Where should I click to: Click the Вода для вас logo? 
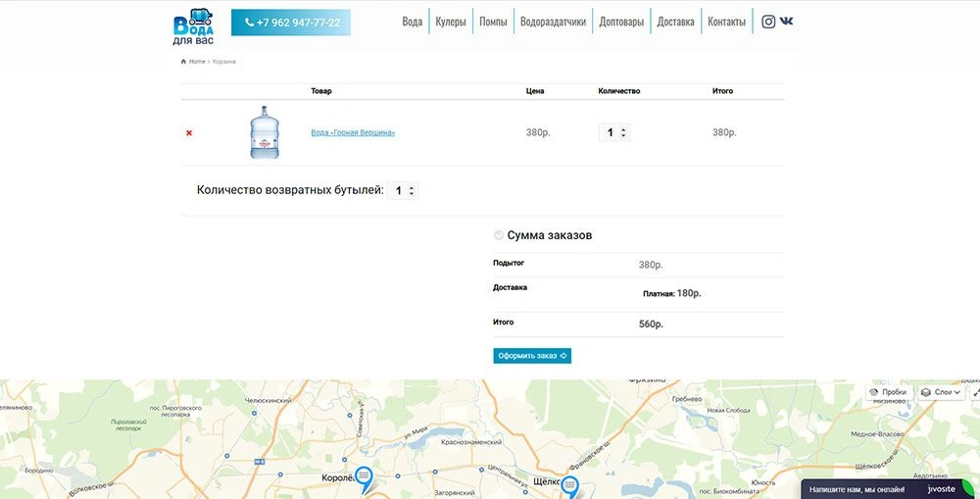[x=193, y=26]
